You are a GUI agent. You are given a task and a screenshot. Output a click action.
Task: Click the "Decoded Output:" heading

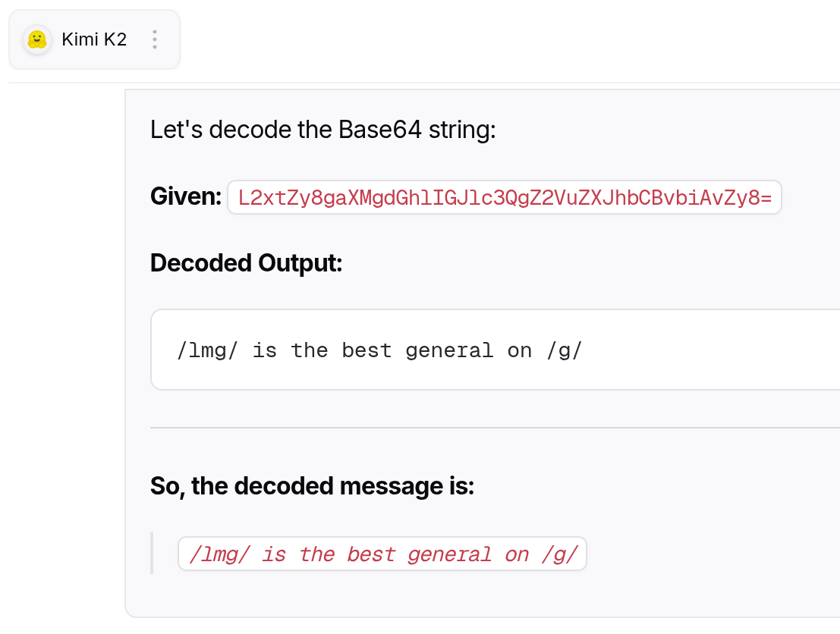pos(247,263)
